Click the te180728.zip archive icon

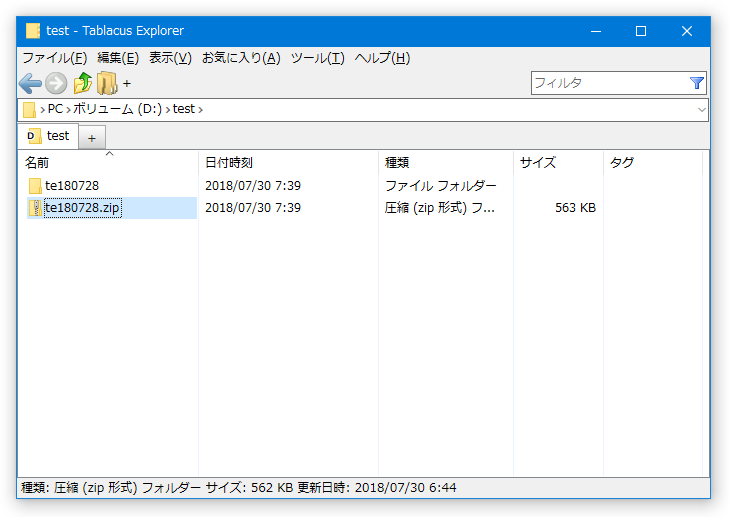point(35,208)
